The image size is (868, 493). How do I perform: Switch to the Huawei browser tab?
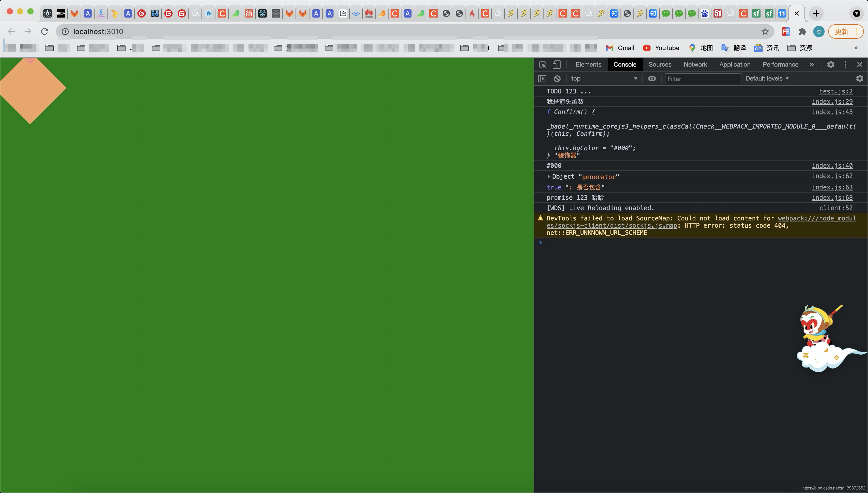pyautogui.click(x=369, y=13)
